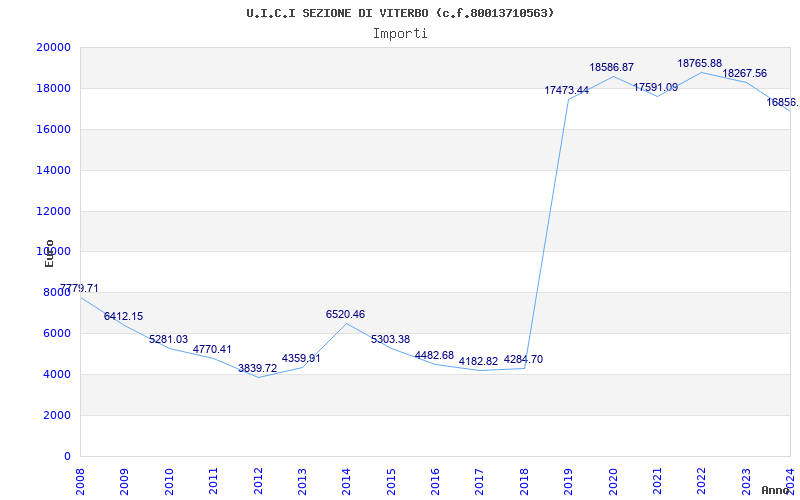Image resolution: width=800 pixels, height=500 pixels.
Task: Click the y-axis value 0
Action: click(67, 456)
